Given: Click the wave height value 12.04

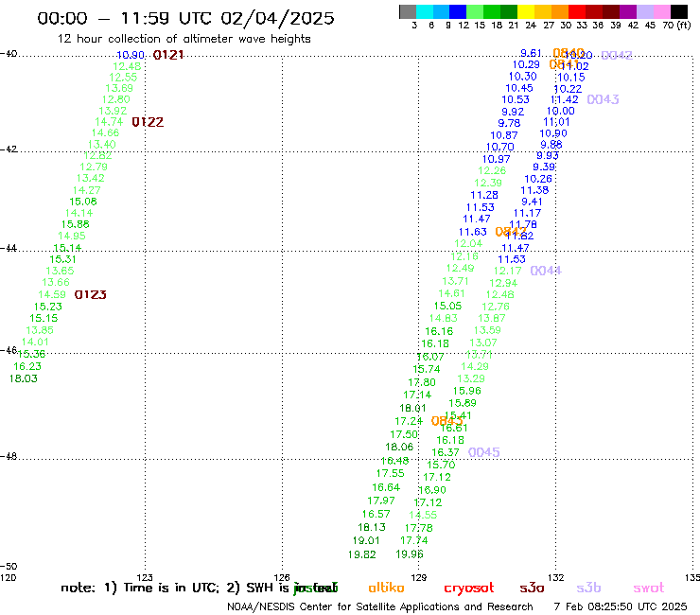Looking at the screenshot, I should coord(468,244).
